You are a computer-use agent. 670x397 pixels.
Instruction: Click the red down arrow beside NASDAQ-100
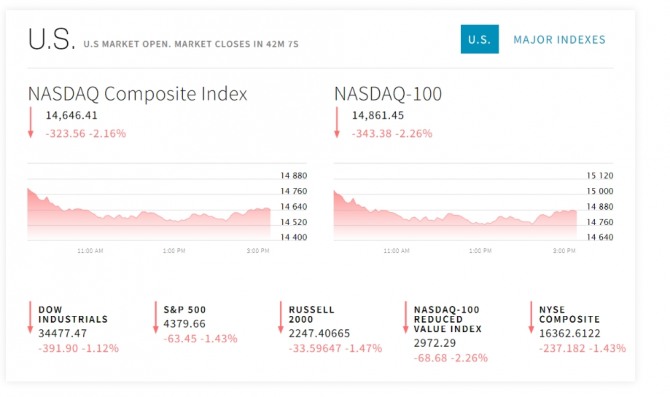click(x=337, y=123)
